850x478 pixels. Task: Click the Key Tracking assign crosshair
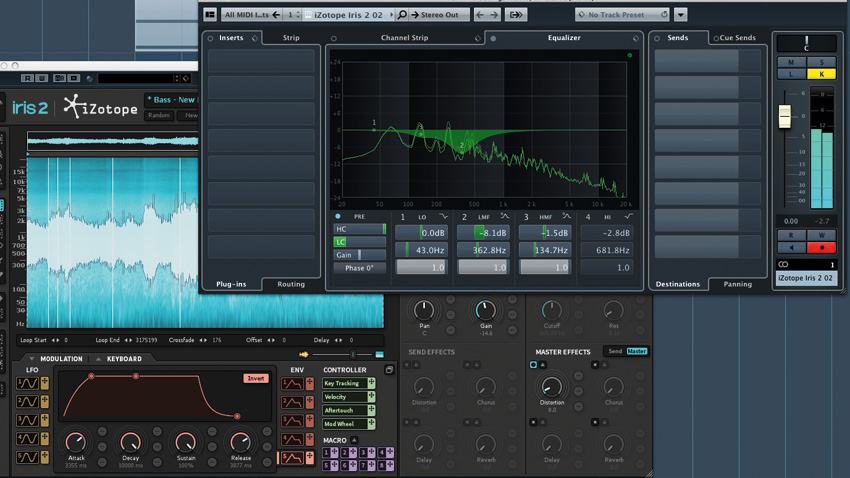click(371, 383)
